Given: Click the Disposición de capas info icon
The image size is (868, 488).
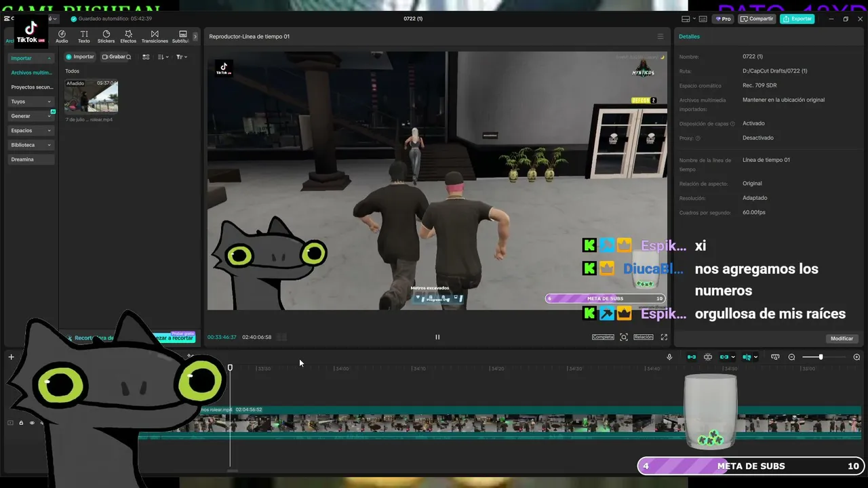Looking at the screenshot, I should [732, 123].
